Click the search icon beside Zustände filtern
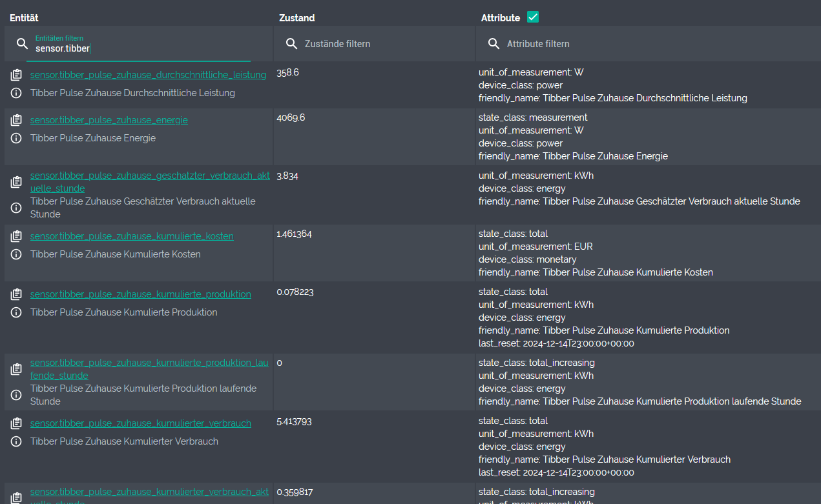The width and height of the screenshot is (821, 504). click(292, 44)
